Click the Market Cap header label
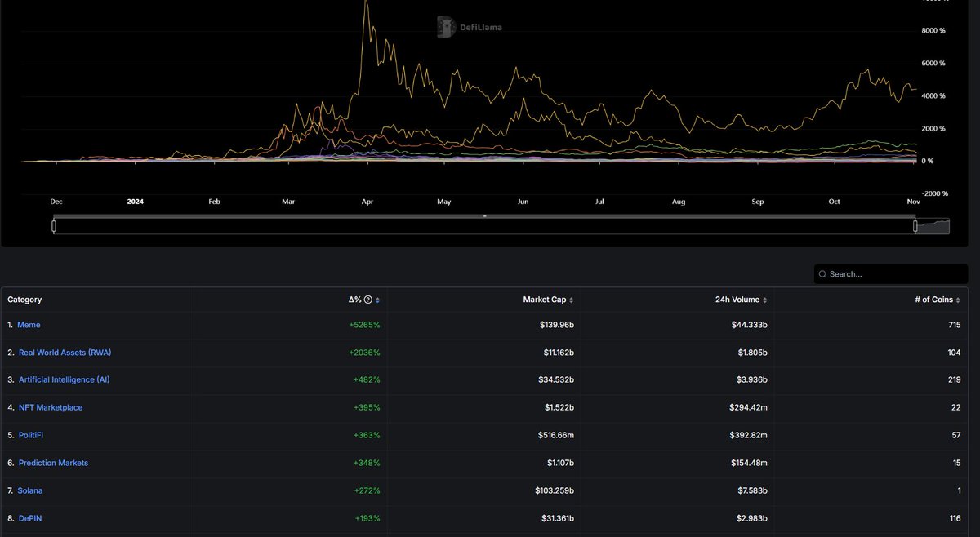Image resolution: width=980 pixels, height=537 pixels. click(545, 300)
